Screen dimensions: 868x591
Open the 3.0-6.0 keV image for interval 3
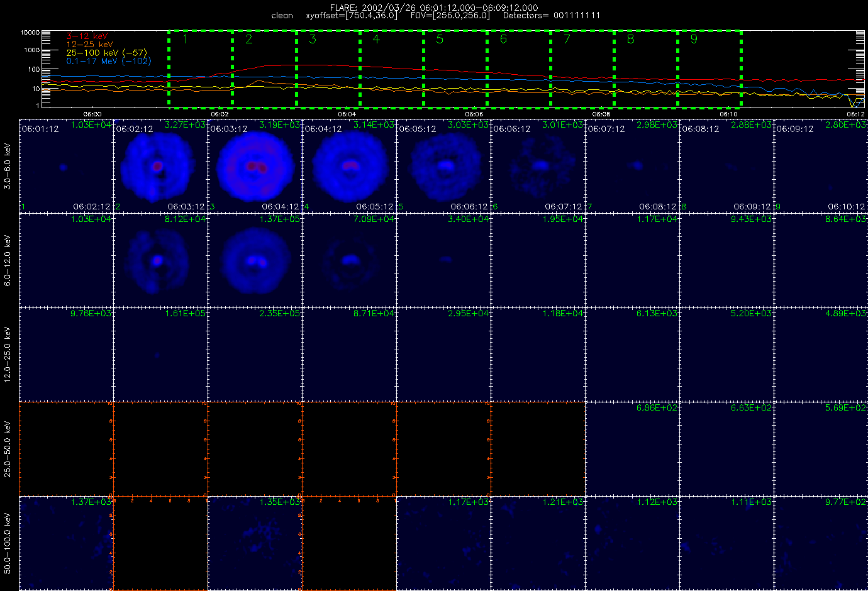[x=255, y=166]
